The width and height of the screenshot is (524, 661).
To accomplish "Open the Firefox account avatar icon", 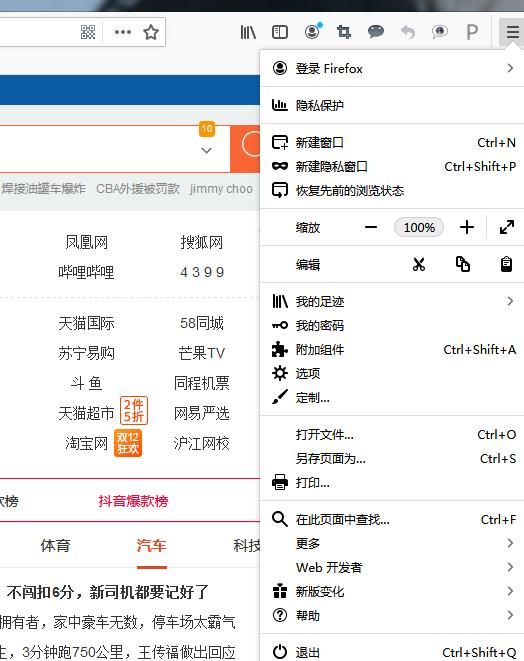I will tap(312, 32).
